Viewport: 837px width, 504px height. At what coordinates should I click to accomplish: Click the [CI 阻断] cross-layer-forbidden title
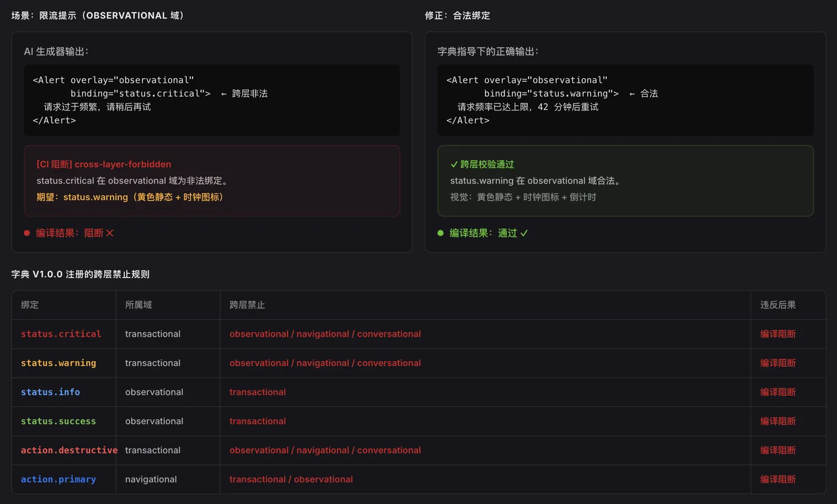tap(104, 164)
